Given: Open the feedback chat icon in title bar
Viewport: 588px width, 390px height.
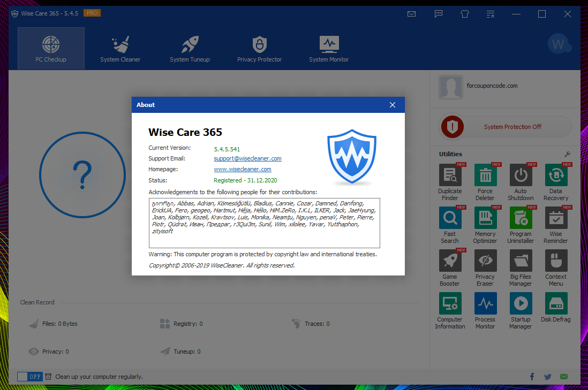Looking at the screenshot, I should (x=439, y=14).
